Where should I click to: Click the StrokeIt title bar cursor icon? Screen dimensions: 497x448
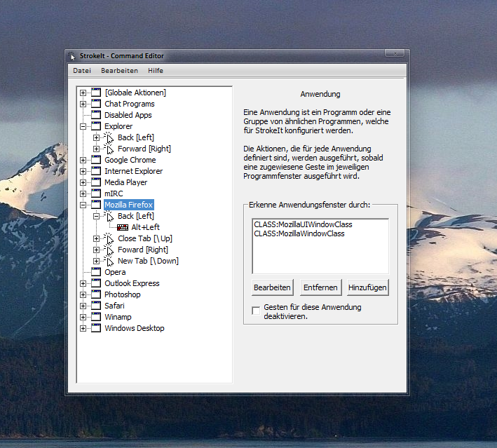72,56
